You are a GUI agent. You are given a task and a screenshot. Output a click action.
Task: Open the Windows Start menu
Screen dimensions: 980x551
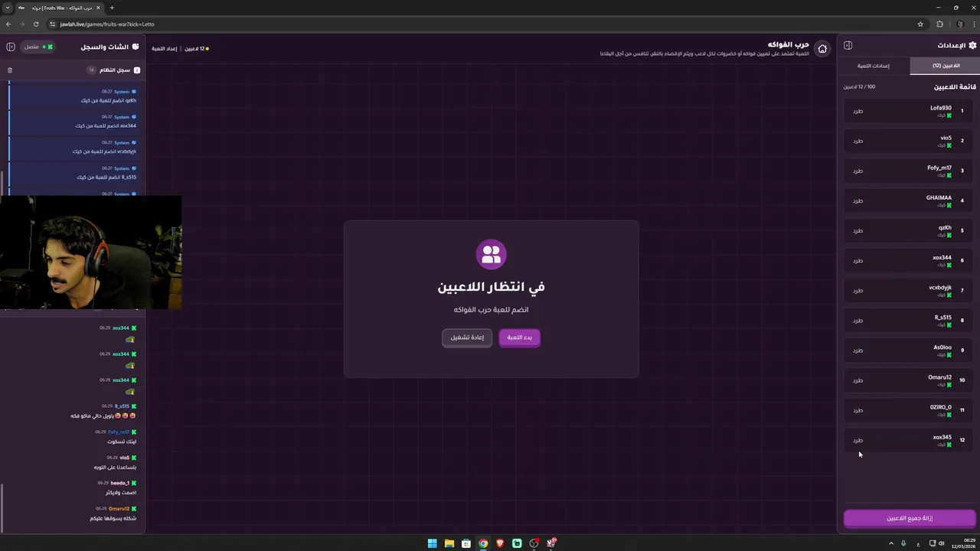[x=432, y=543]
